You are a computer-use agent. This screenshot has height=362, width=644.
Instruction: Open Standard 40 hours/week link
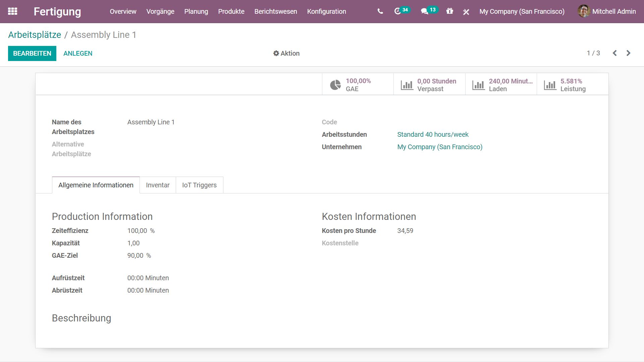coord(433,134)
